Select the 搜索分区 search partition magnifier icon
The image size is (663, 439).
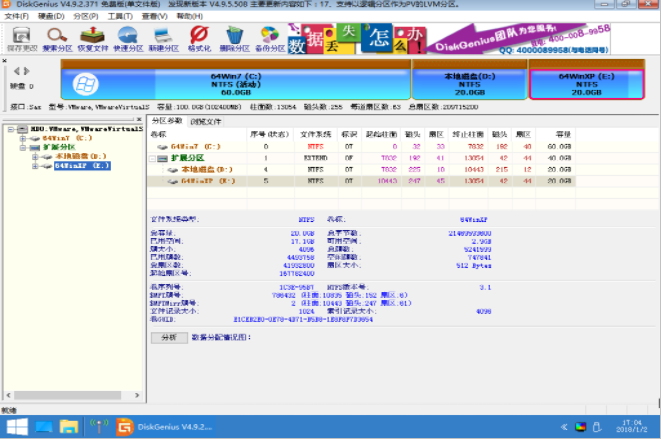click(57, 39)
